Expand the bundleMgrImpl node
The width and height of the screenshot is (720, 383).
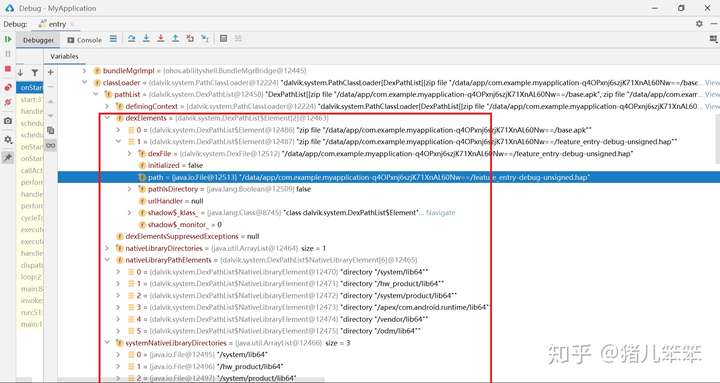point(84,71)
